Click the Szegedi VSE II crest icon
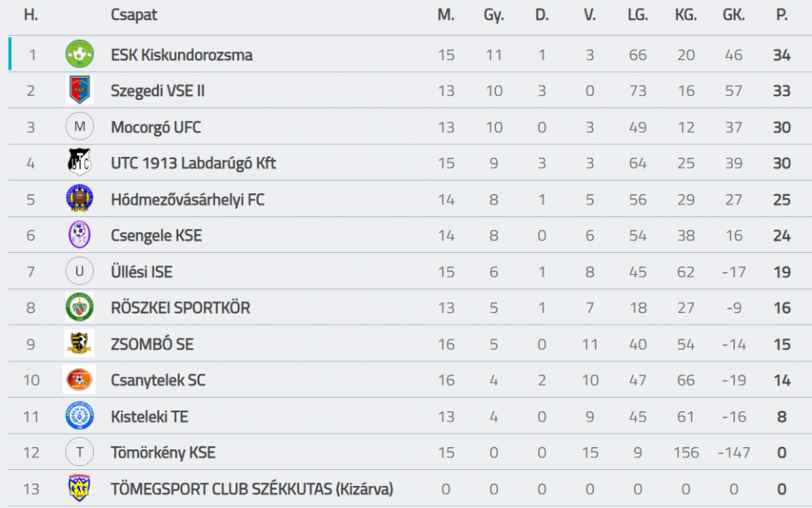812x508 pixels. pos(79,90)
